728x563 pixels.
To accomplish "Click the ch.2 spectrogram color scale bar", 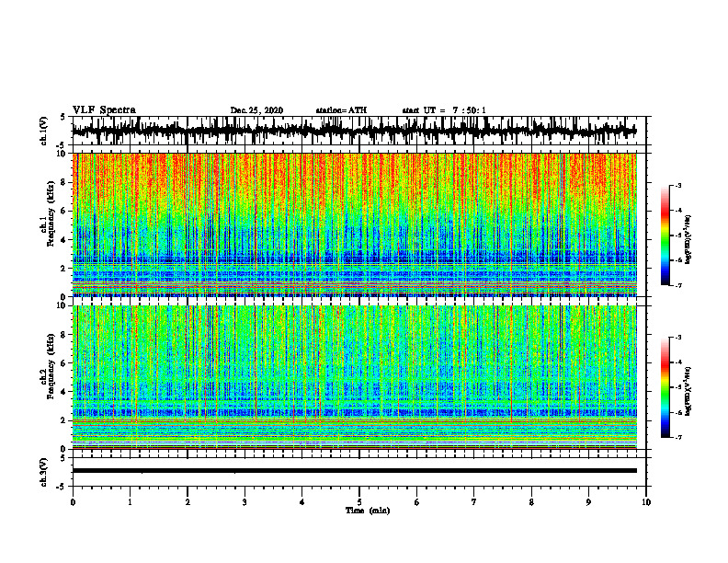I will 665,387.
